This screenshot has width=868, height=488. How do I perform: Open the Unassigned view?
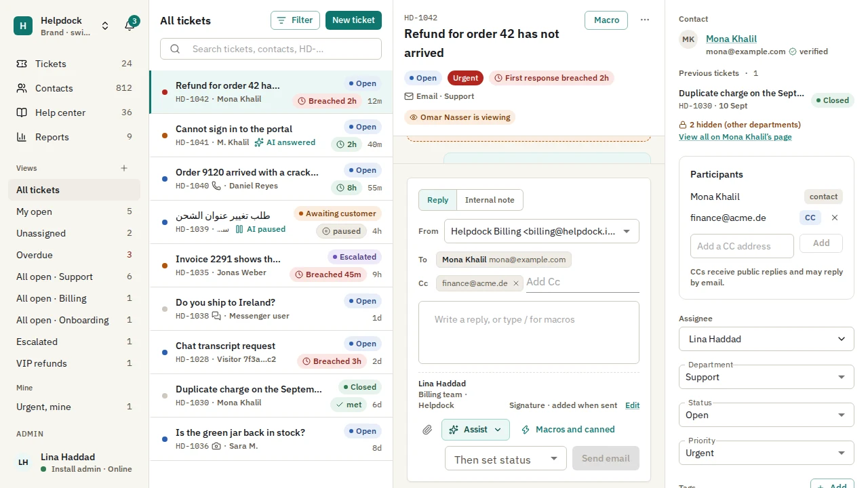point(74,233)
